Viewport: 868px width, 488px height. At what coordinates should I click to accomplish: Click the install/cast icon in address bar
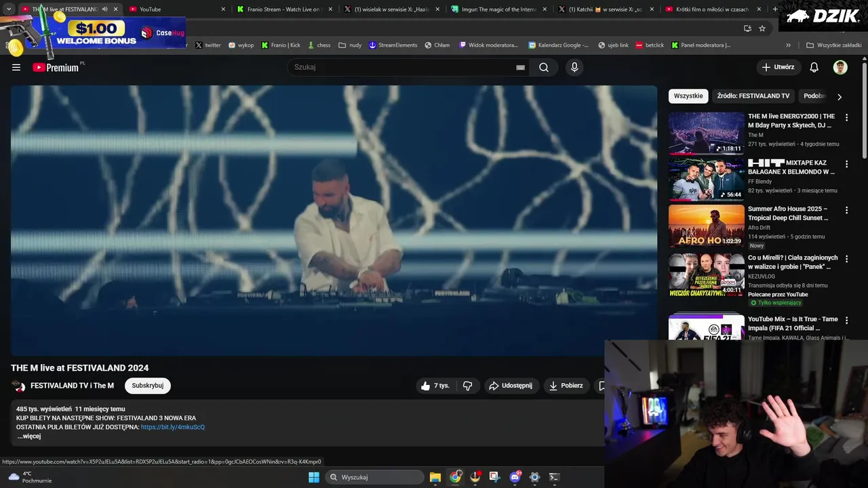coord(747,28)
